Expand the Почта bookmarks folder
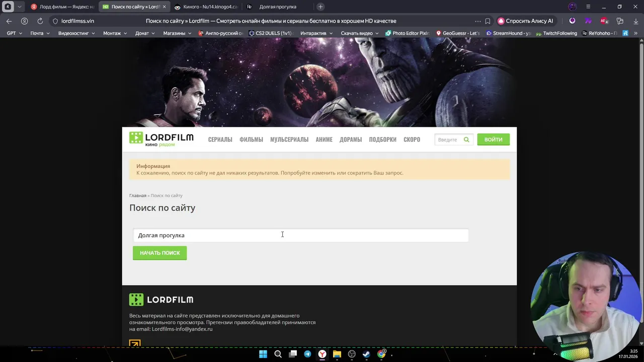The width and height of the screenshot is (644, 362). [x=40, y=33]
